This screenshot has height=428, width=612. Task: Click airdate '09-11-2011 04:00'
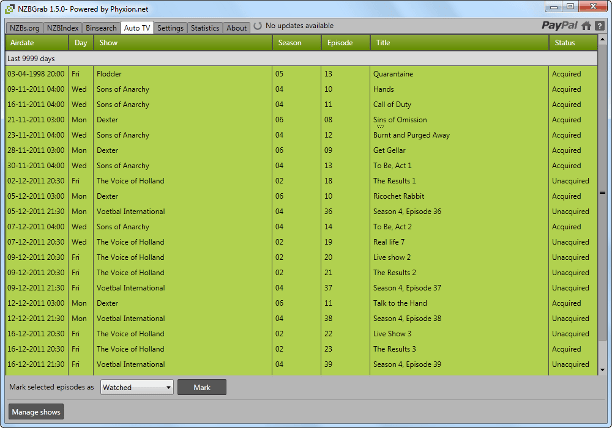(x=36, y=89)
